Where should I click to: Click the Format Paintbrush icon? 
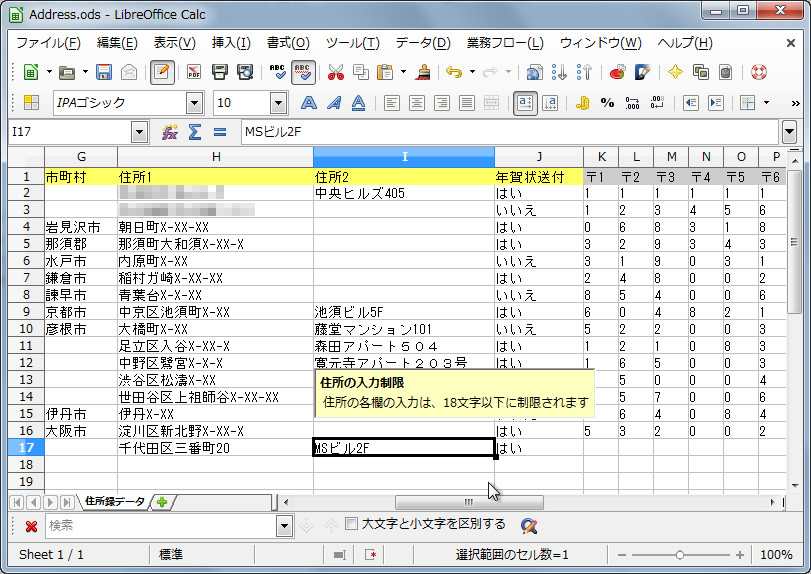pyautogui.click(x=423, y=72)
